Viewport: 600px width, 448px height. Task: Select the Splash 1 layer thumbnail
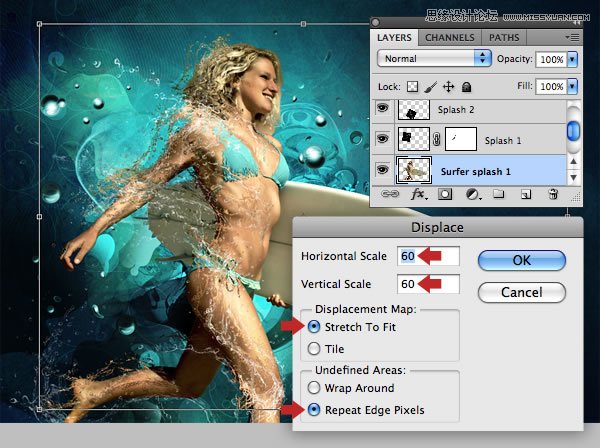(414, 139)
